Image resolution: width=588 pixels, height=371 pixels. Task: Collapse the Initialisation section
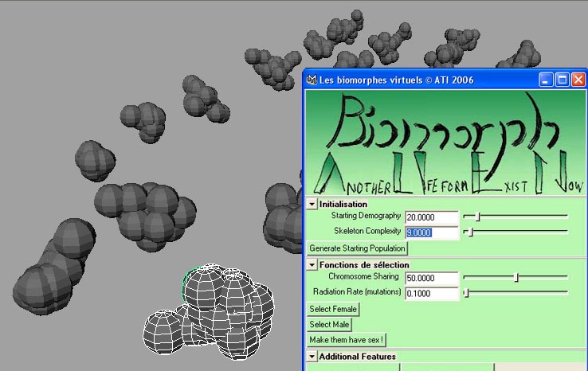click(x=312, y=204)
